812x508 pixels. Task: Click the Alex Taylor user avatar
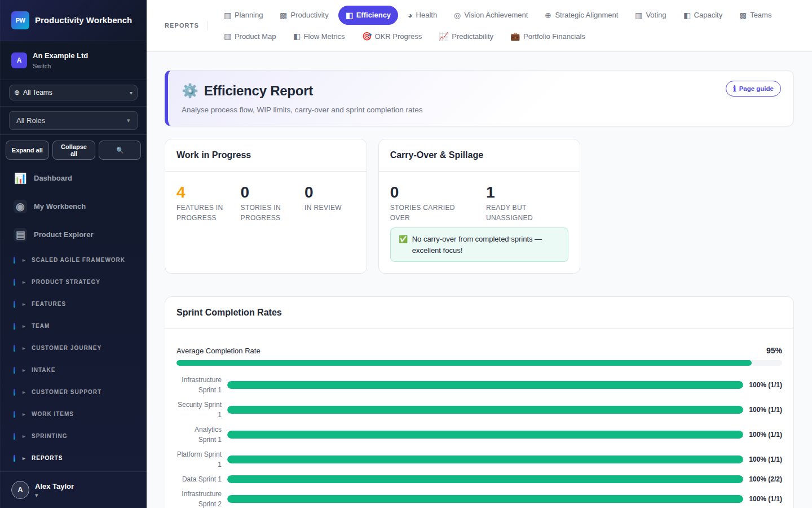[20, 490]
